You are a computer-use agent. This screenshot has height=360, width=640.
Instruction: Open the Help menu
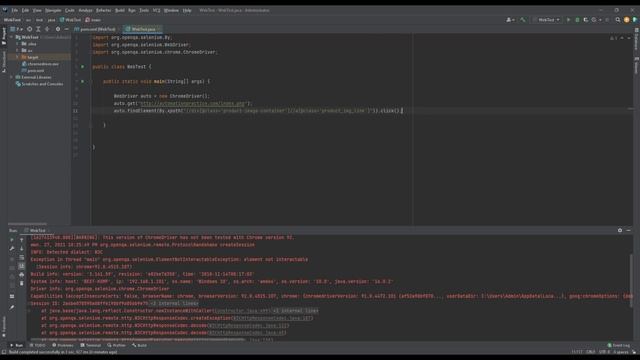tap(187, 10)
